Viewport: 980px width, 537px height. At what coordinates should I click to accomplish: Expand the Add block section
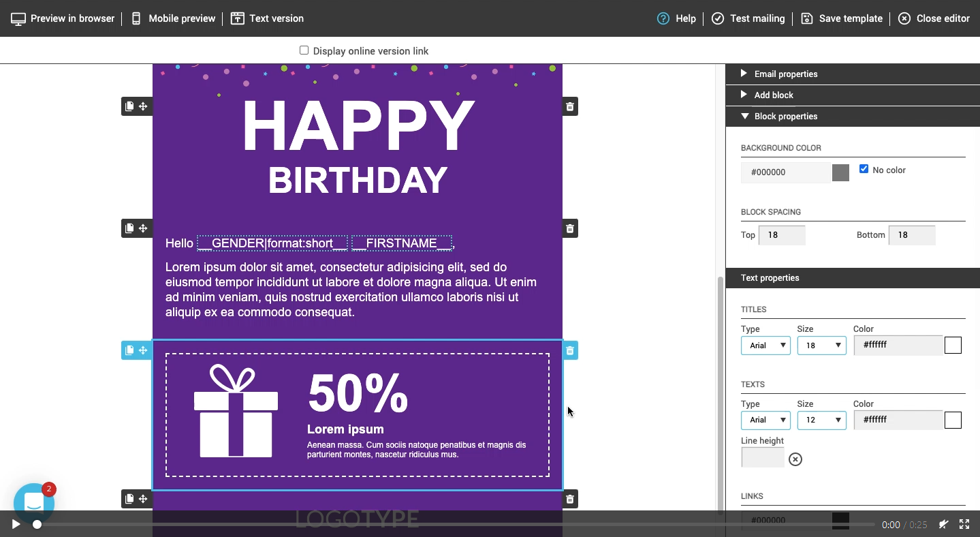coord(773,95)
